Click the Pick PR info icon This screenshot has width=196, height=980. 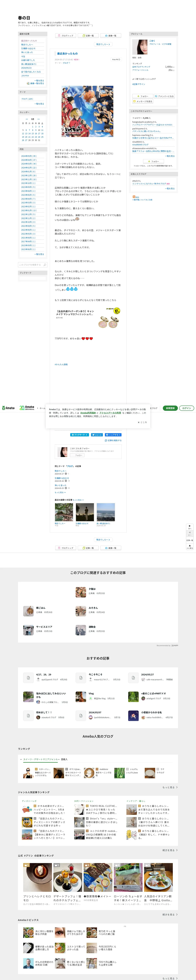pyautogui.click(x=116, y=59)
